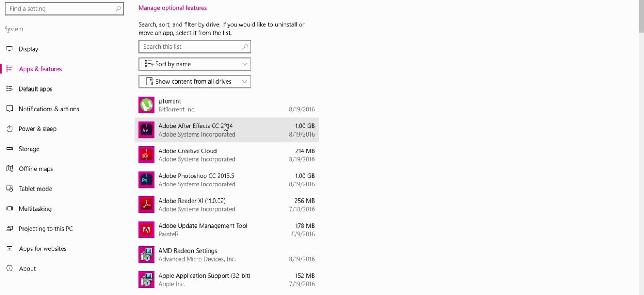Screen dimensions: 644x295
Task: Open Storage settings from sidebar
Action: click(29, 149)
